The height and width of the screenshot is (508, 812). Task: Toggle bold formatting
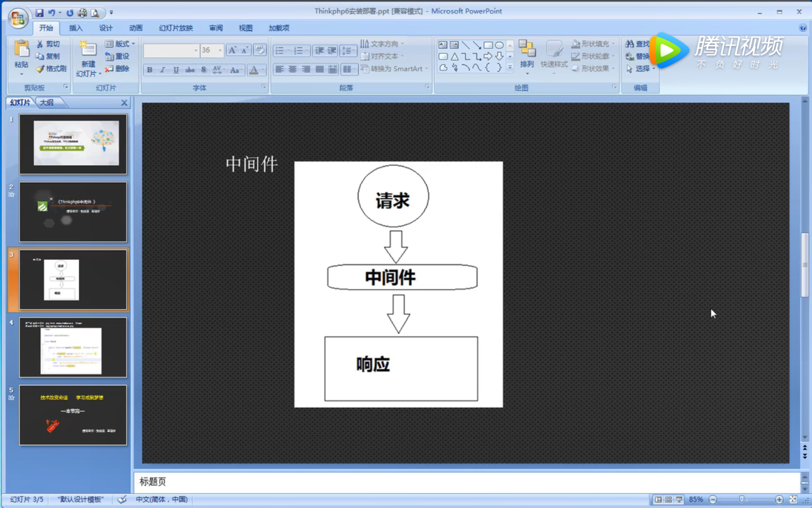pyautogui.click(x=150, y=70)
